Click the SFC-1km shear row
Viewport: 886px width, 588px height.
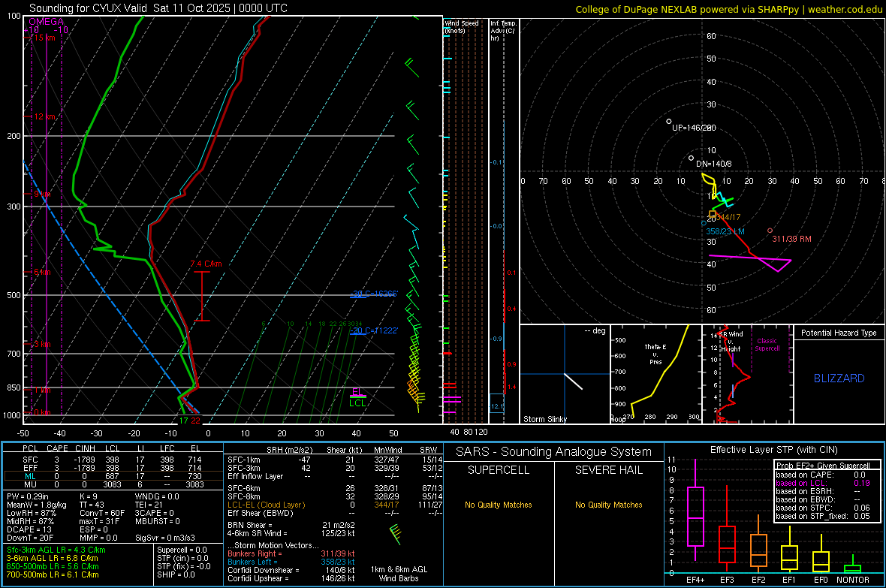pyautogui.click(x=335, y=460)
